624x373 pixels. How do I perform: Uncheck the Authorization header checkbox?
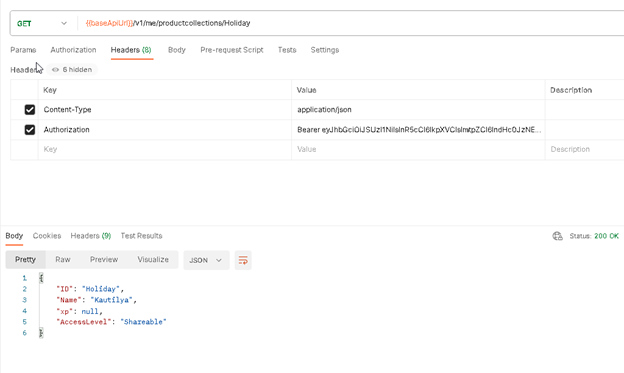click(30, 130)
